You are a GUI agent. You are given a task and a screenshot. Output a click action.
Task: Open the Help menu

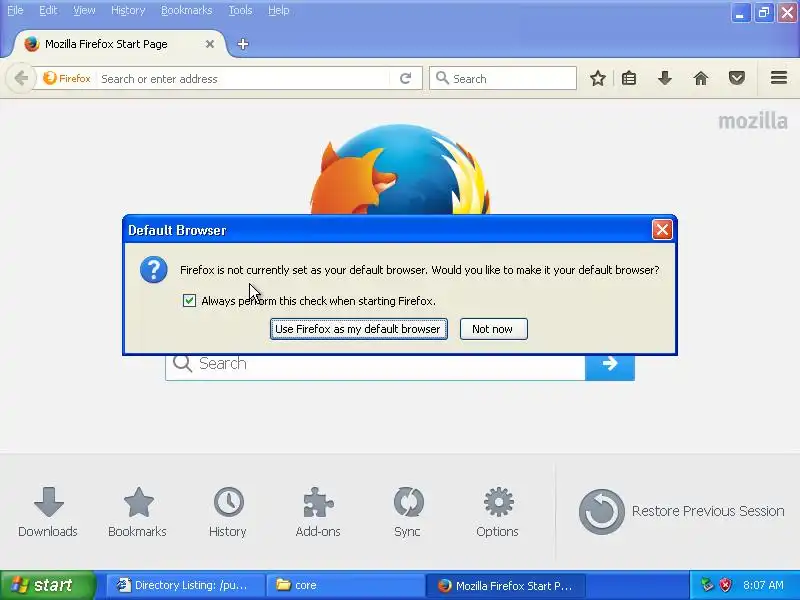coord(279,10)
